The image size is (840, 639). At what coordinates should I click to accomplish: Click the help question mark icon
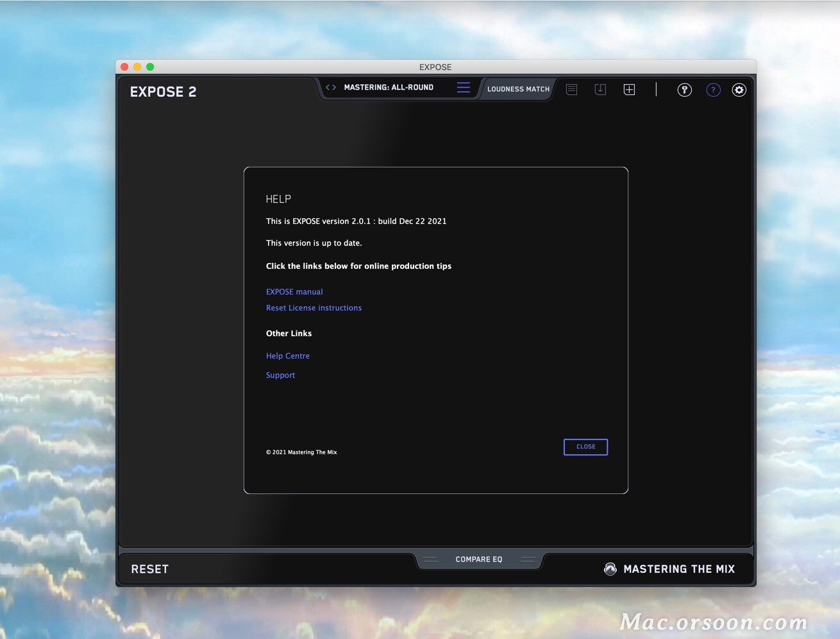713,90
